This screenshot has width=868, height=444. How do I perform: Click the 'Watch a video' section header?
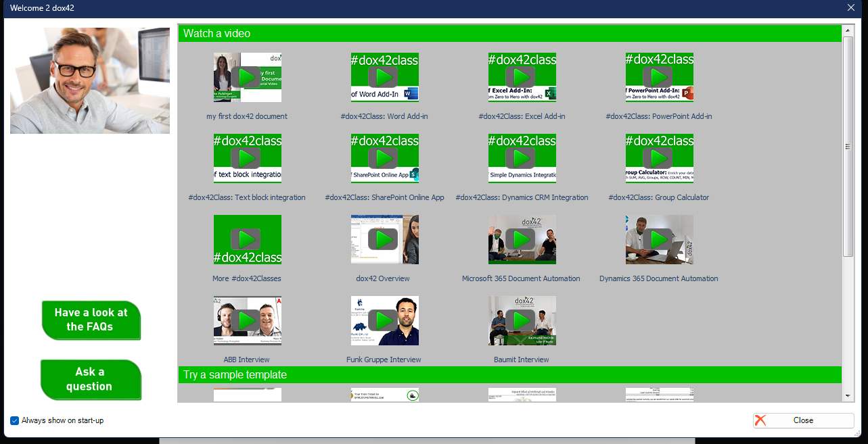tap(509, 33)
